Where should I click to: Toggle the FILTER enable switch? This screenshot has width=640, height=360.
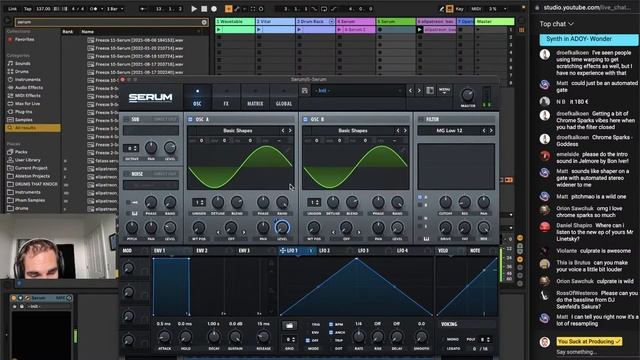[x=421, y=119]
